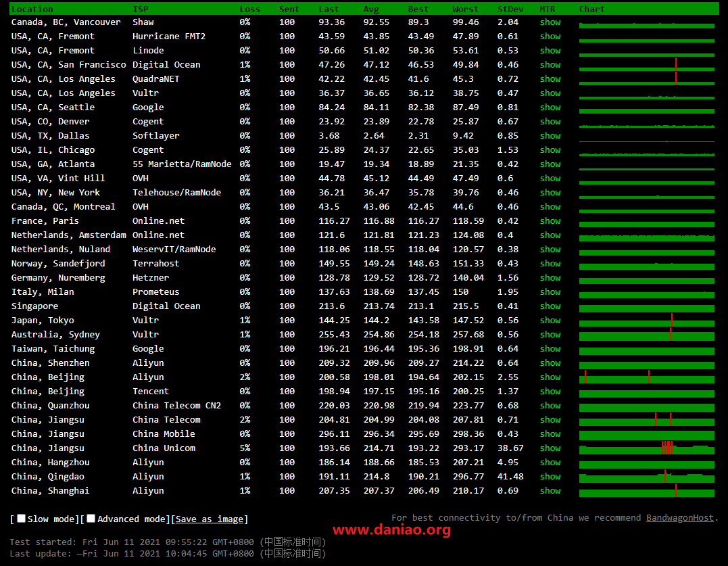Click the Avg column header
The image size is (728, 566).
point(371,9)
